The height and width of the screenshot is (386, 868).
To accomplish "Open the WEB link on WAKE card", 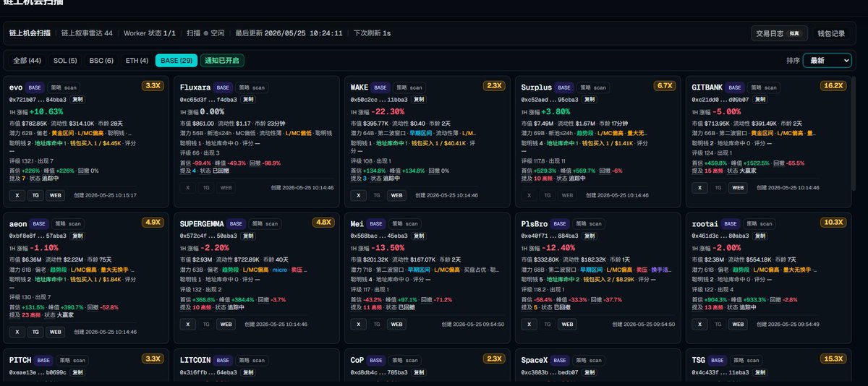I will pos(397,195).
